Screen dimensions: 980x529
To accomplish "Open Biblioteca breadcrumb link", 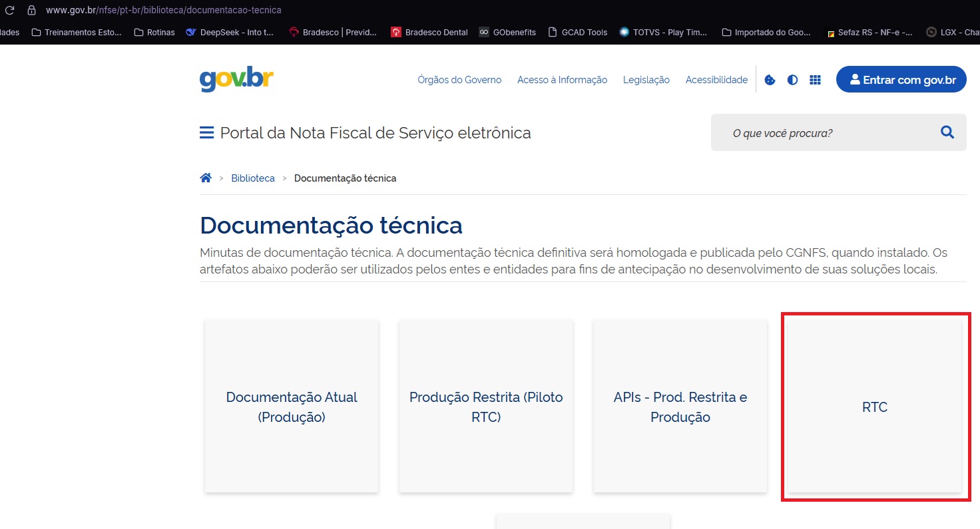I will tap(253, 178).
